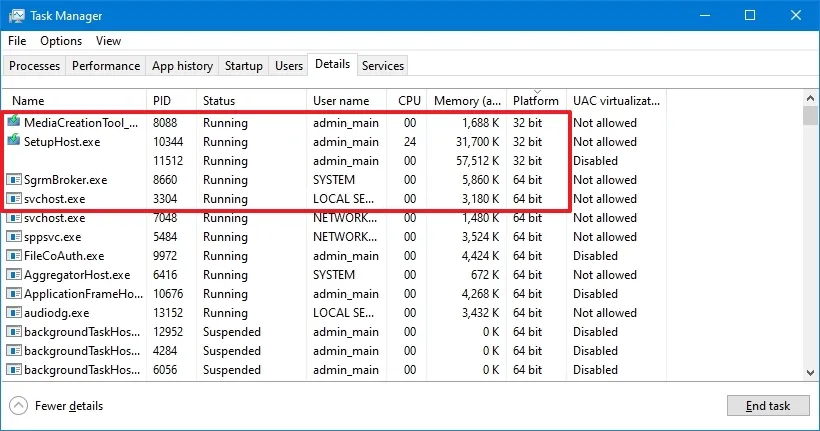
Task: Click the FileCoAuth.exe process icon
Action: click(x=14, y=256)
